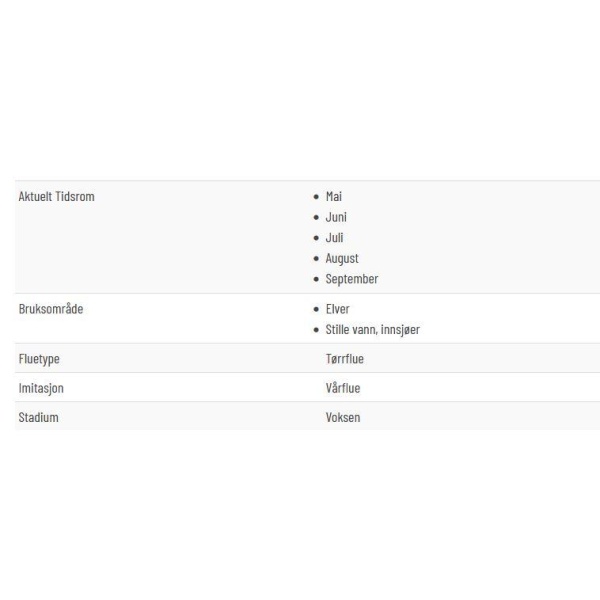Click the Fluetype row label
The width and height of the screenshot is (600, 600).
point(39,359)
